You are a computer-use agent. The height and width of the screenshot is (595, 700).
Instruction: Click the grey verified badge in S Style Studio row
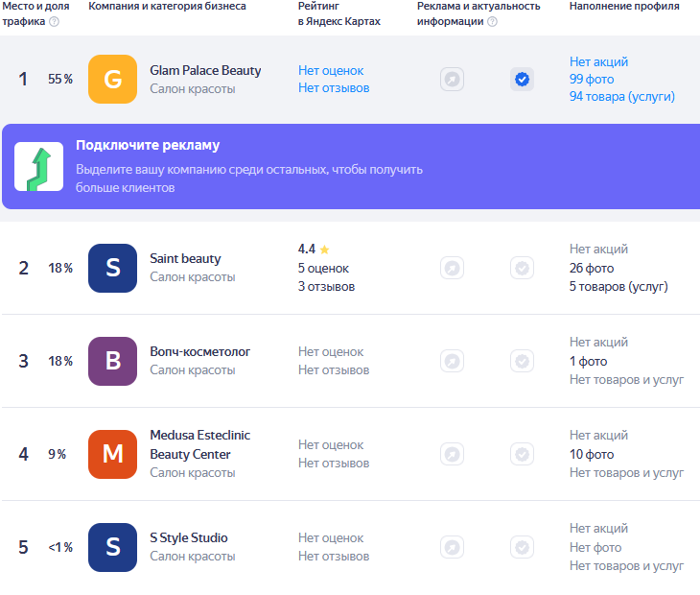[522, 547]
